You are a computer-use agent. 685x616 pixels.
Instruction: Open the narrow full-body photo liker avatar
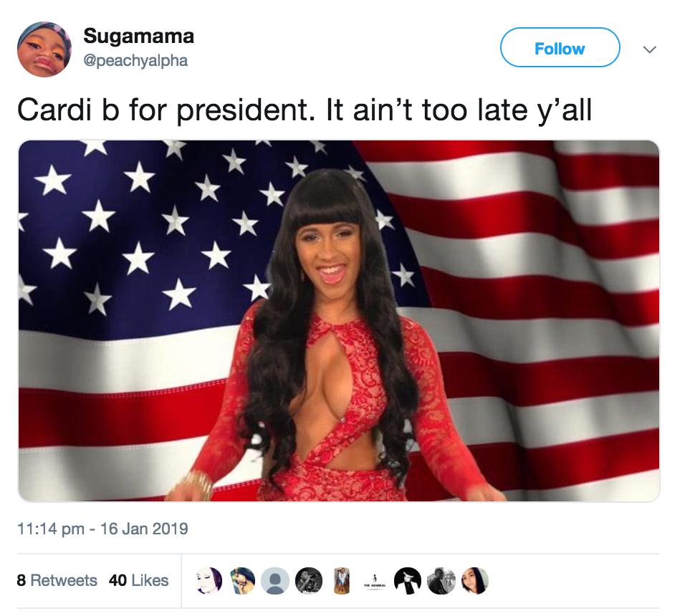[x=342, y=581]
